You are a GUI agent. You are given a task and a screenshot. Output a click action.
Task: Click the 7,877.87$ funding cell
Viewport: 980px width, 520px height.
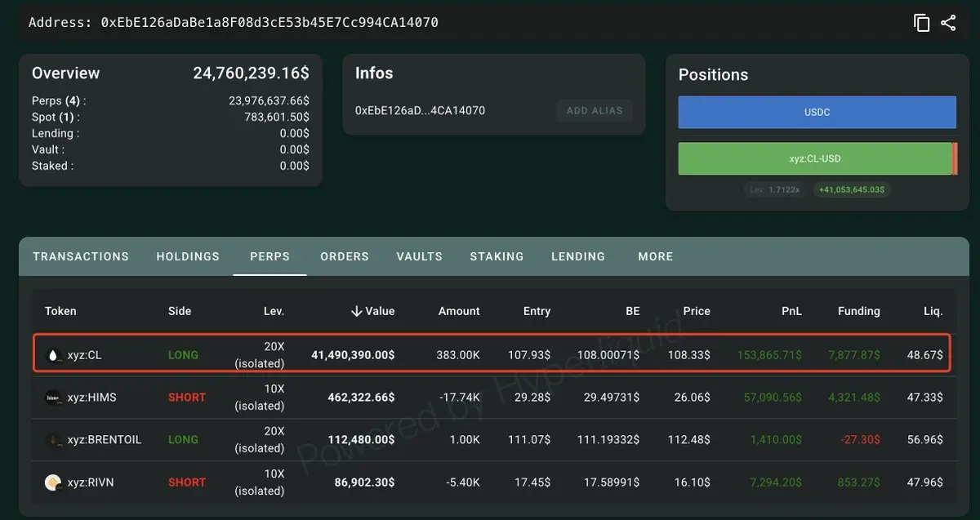click(x=854, y=355)
